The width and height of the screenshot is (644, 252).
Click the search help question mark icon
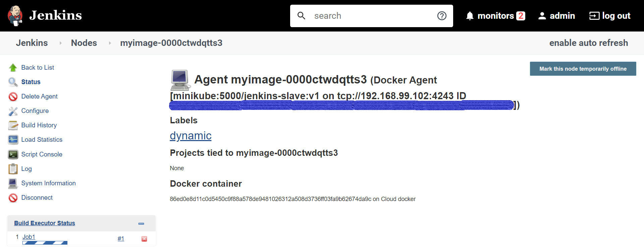tap(442, 16)
